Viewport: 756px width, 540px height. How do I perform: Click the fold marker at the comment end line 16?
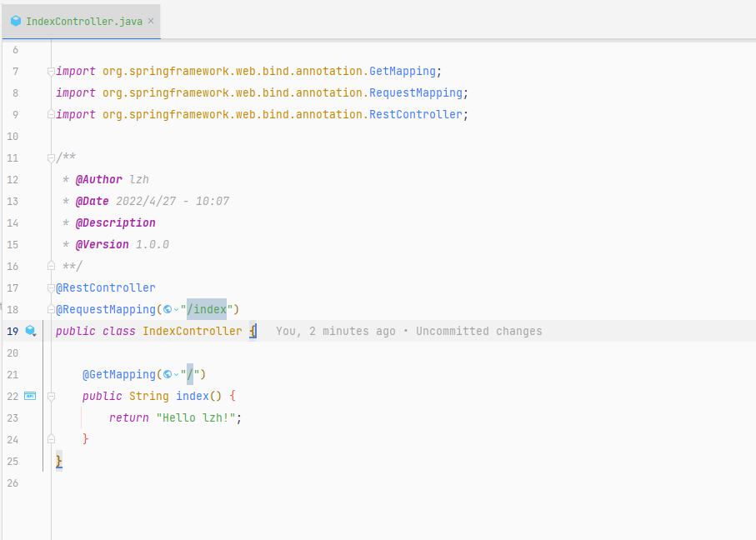pos(51,266)
